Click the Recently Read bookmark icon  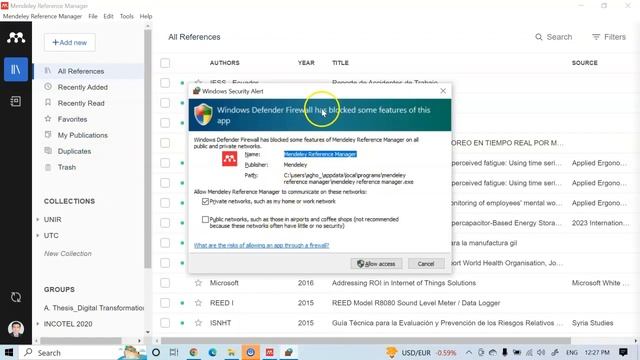(x=48, y=103)
